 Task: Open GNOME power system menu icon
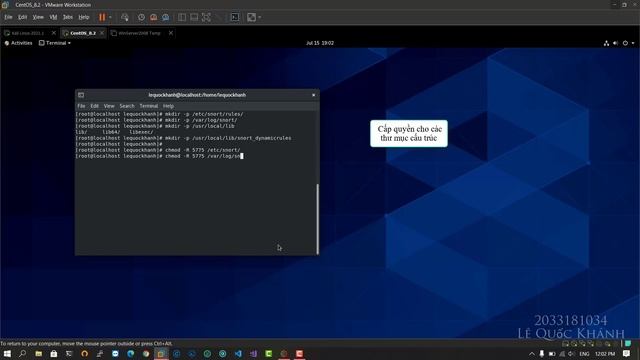coord(625,43)
